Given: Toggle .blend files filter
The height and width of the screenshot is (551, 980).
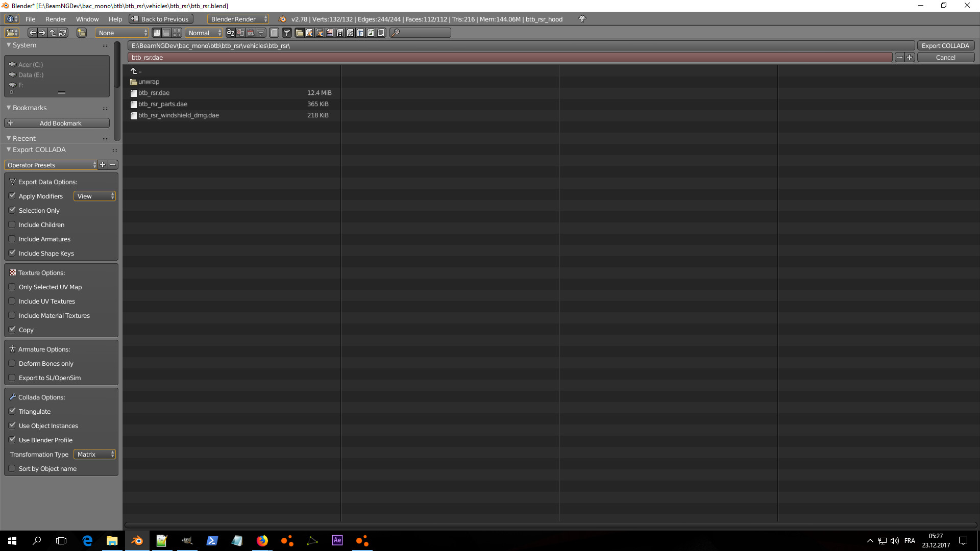Looking at the screenshot, I should (309, 33).
